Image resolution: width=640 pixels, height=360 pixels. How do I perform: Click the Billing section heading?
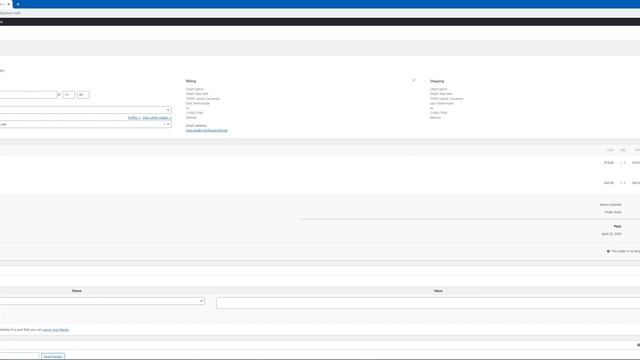[x=191, y=81]
